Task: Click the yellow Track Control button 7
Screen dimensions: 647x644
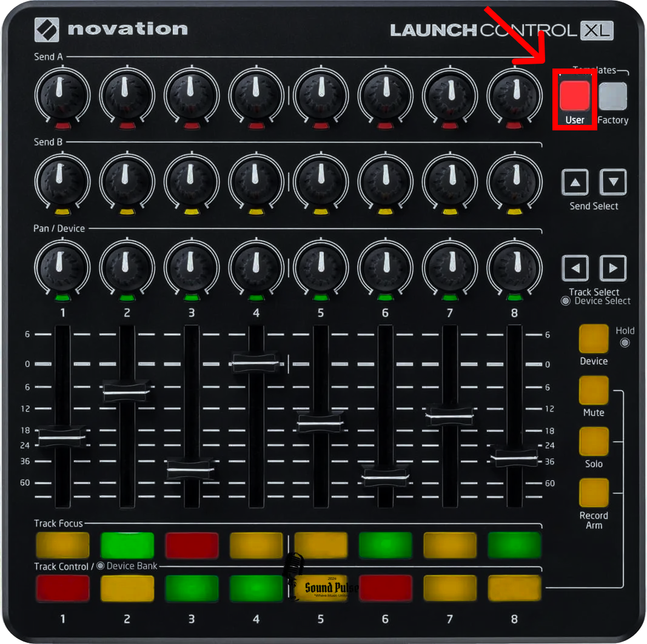Action: click(450, 588)
